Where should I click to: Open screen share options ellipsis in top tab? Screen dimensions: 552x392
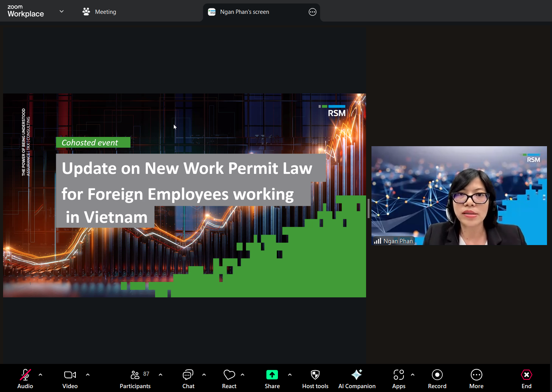point(313,12)
